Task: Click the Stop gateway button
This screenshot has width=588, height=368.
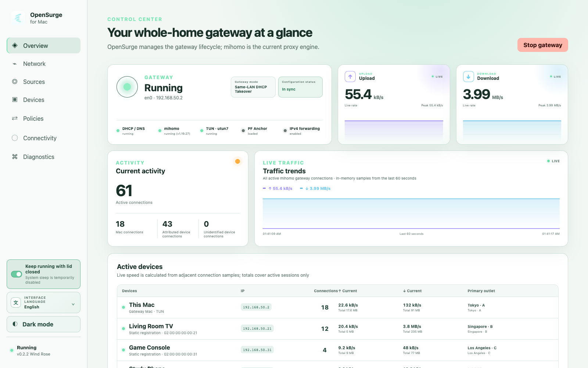Action: [x=542, y=45]
